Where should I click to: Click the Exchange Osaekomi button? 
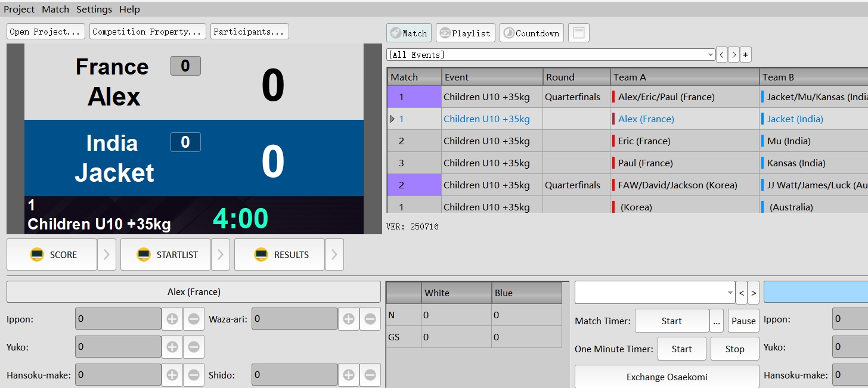(666, 377)
